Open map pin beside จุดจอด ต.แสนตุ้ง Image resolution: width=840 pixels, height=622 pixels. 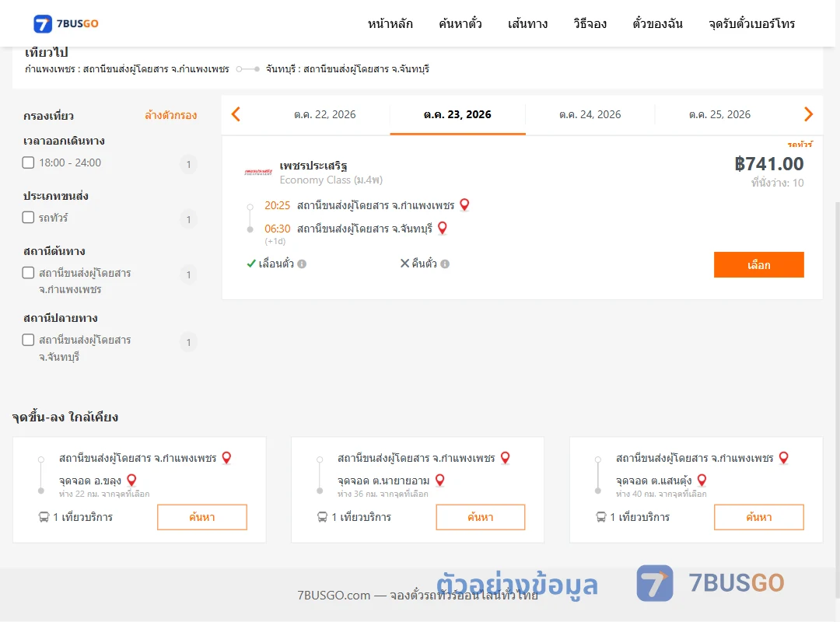(702, 480)
